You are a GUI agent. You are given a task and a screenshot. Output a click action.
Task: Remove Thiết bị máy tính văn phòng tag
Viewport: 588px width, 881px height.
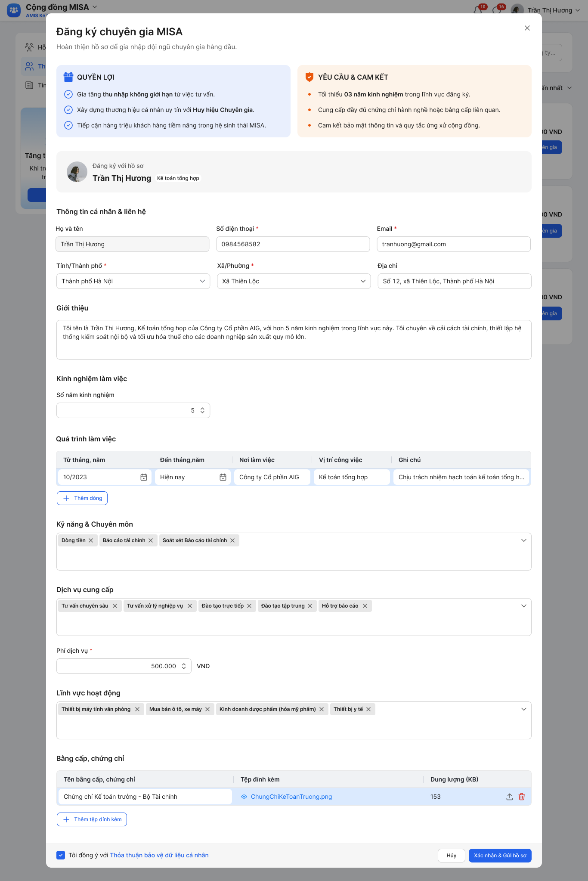137,709
